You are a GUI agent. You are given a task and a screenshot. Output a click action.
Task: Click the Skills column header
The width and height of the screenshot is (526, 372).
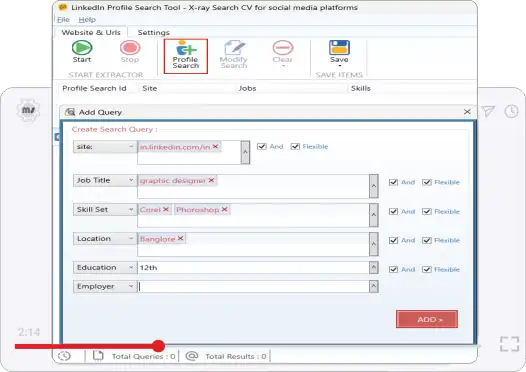[x=361, y=88]
